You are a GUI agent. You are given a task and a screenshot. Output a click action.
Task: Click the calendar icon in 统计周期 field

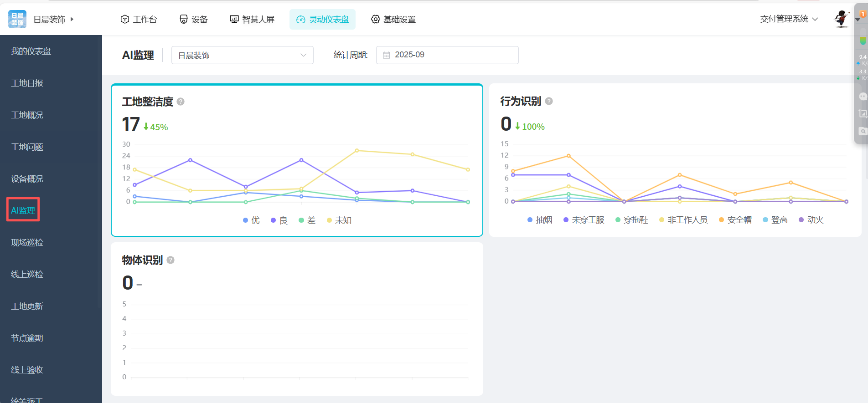(x=387, y=55)
